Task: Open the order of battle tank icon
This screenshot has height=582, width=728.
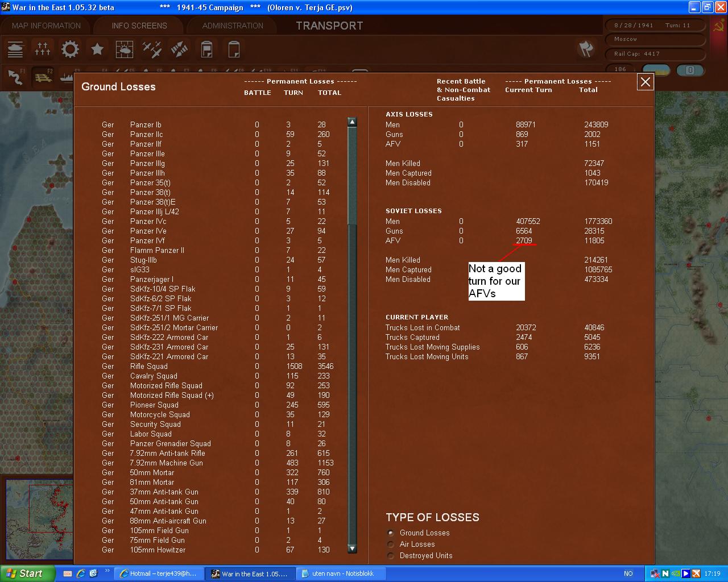Action: [15, 49]
